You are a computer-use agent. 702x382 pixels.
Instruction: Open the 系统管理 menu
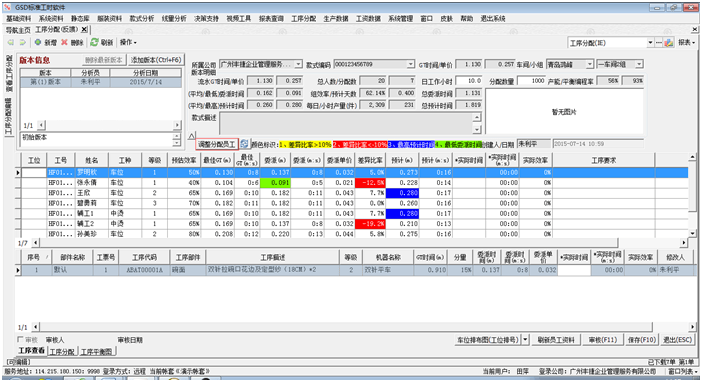click(x=401, y=19)
